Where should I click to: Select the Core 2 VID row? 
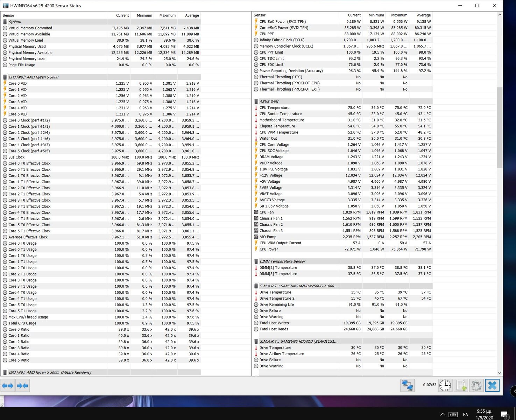tap(101, 96)
